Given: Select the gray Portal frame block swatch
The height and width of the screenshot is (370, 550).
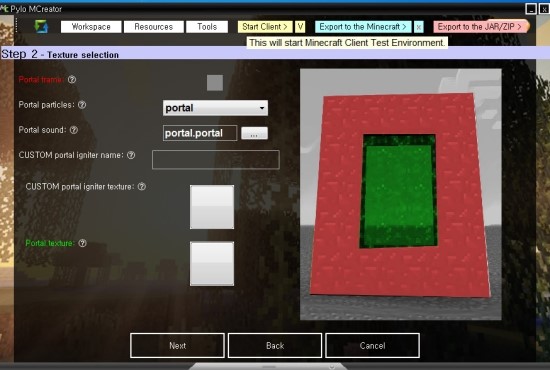Looking at the screenshot, I should (x=215, y=83).
